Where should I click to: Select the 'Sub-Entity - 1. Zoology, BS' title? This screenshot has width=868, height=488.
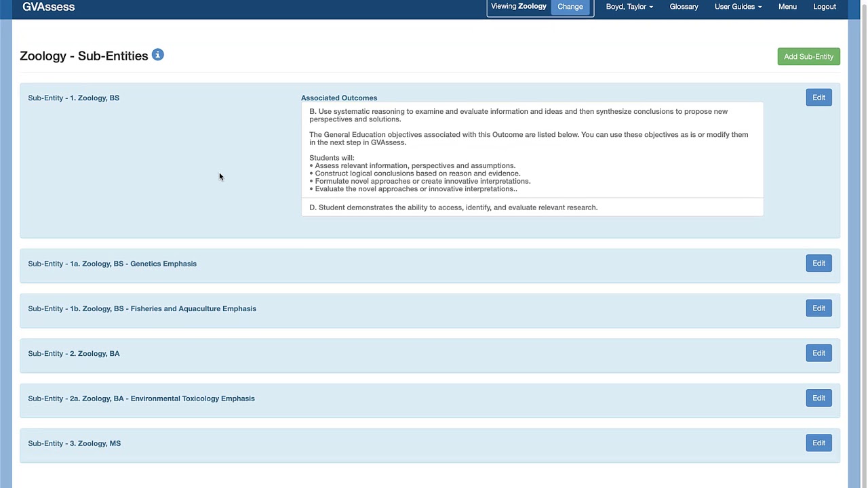[x=73, y=98]
